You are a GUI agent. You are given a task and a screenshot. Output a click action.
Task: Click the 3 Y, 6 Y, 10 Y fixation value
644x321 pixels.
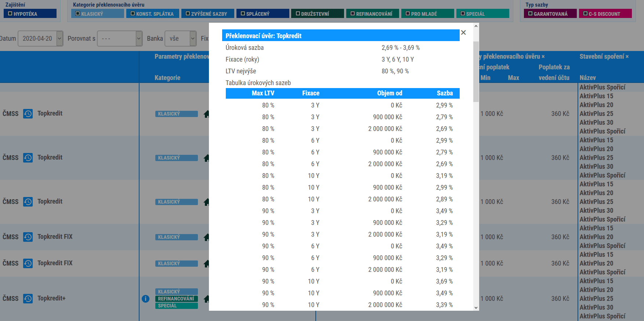(398, 59)
